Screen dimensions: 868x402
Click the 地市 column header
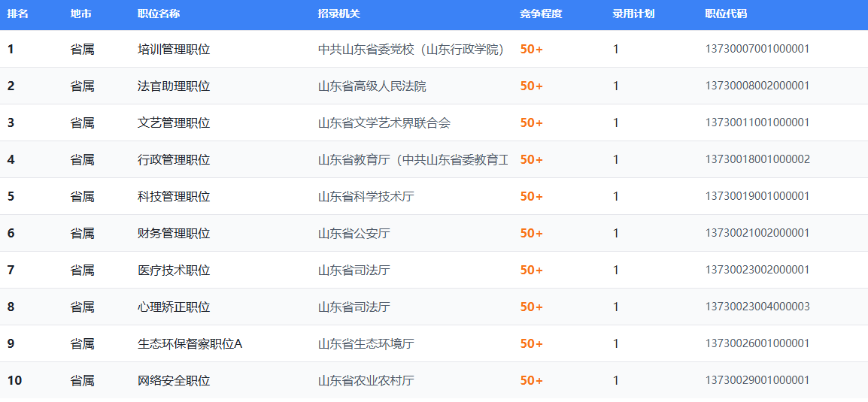click(81, 14)
